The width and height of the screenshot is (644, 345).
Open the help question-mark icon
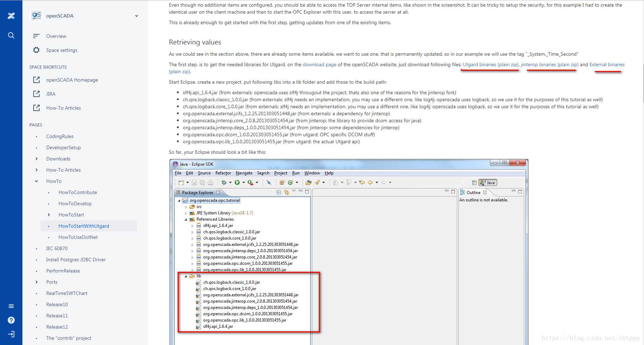(x=11, y=320)
